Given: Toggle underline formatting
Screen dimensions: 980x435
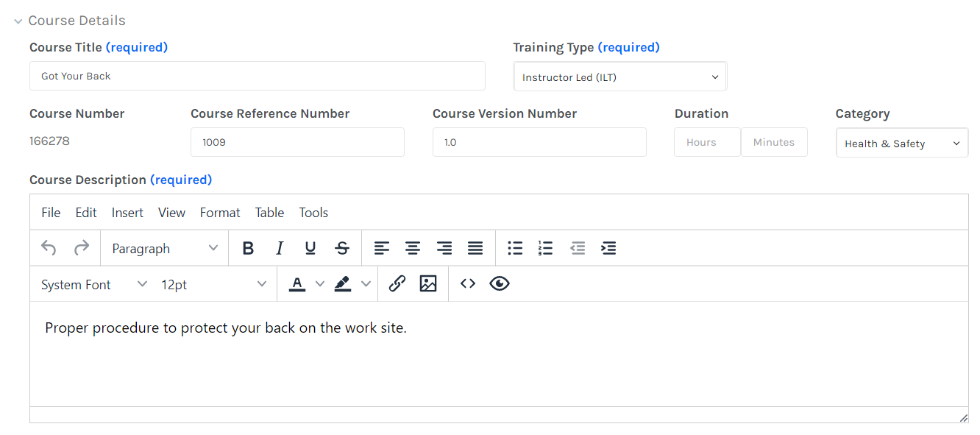Looking at the screenshot, I should pos(310,248).
